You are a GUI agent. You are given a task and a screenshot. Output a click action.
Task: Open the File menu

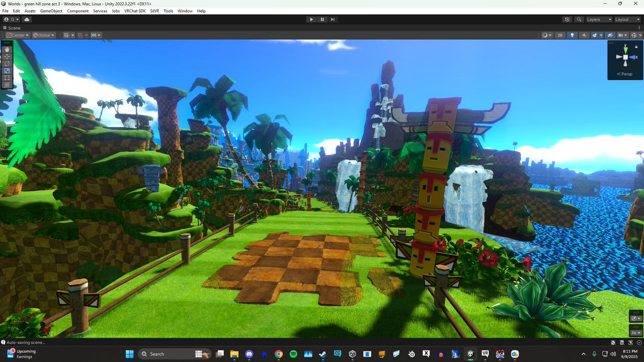(5, 11)
